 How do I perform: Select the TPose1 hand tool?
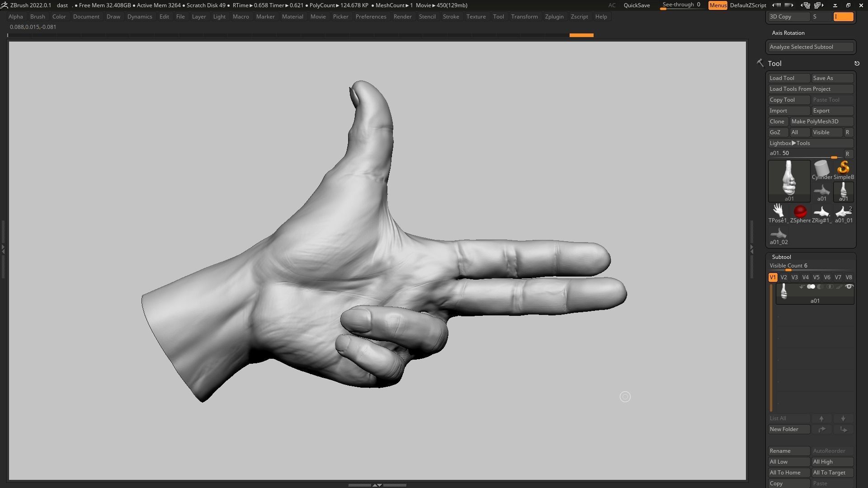point(778,213)
